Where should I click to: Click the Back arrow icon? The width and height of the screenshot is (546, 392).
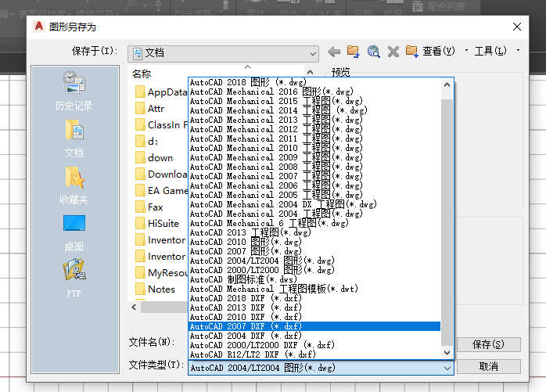[334, 52]
